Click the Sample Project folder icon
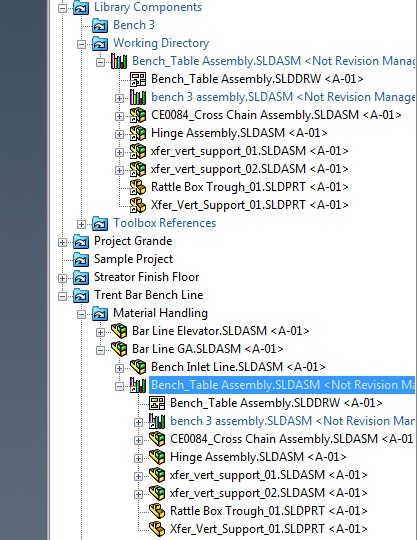This screenshot has height=540, width=417. coord(81,259)
